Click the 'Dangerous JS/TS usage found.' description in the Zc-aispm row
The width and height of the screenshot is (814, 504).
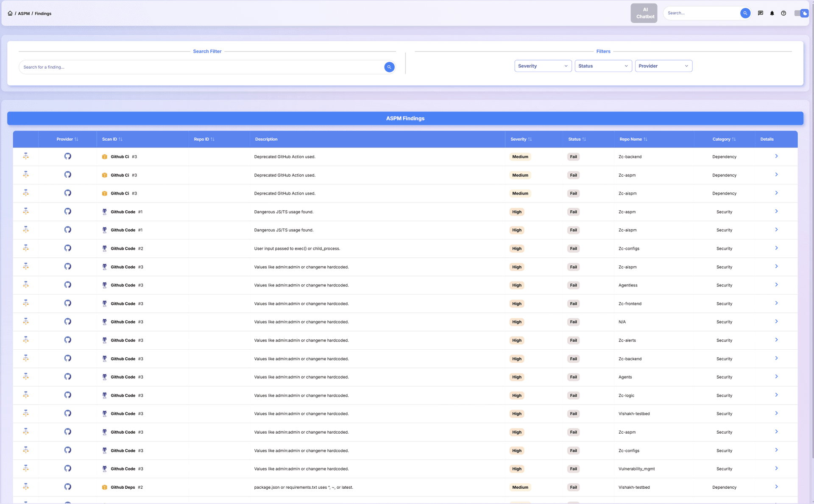tap(284, 230)
